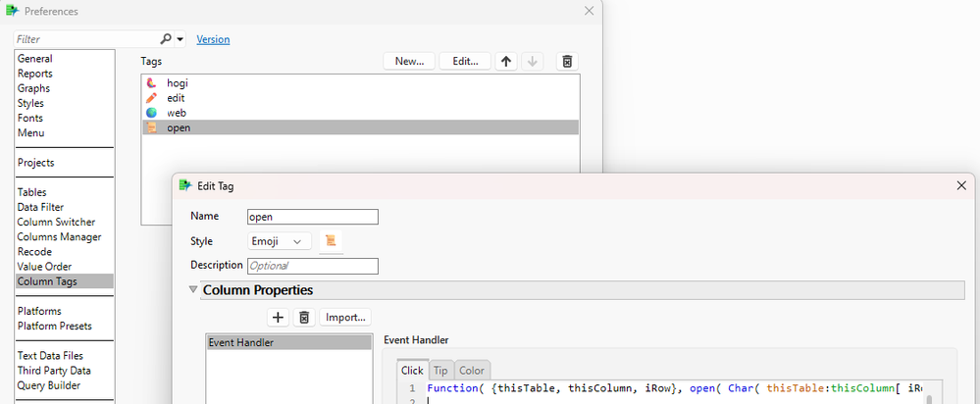The height and width of the screenshot is (404, 980).
Task: Click the Edit Tag window app icon
Action: click(x=185, y=185)
